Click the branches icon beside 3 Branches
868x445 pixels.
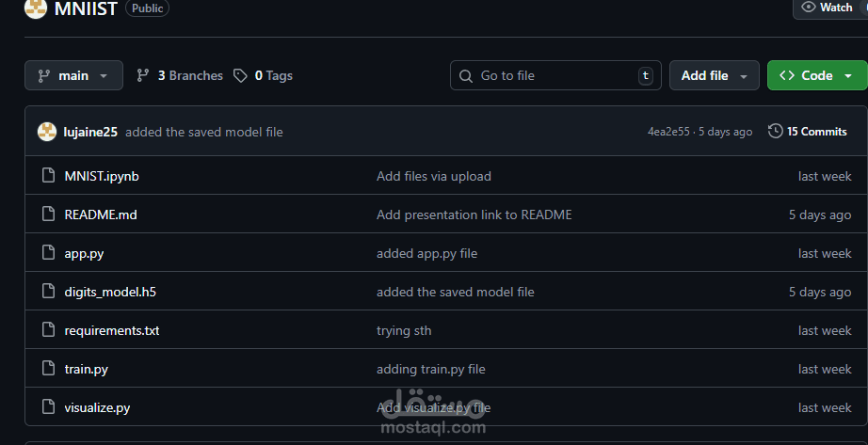point(143,75)
